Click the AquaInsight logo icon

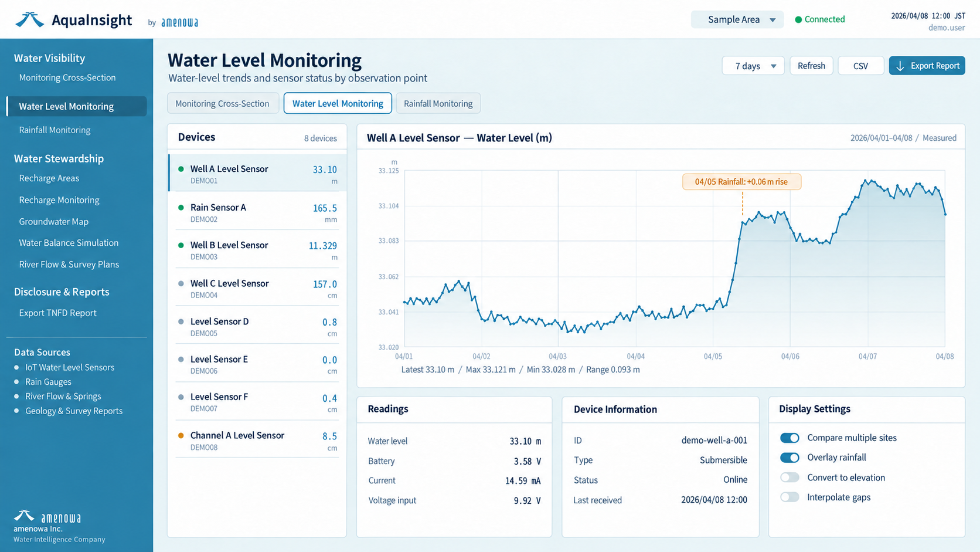click(x=29, y=20)
